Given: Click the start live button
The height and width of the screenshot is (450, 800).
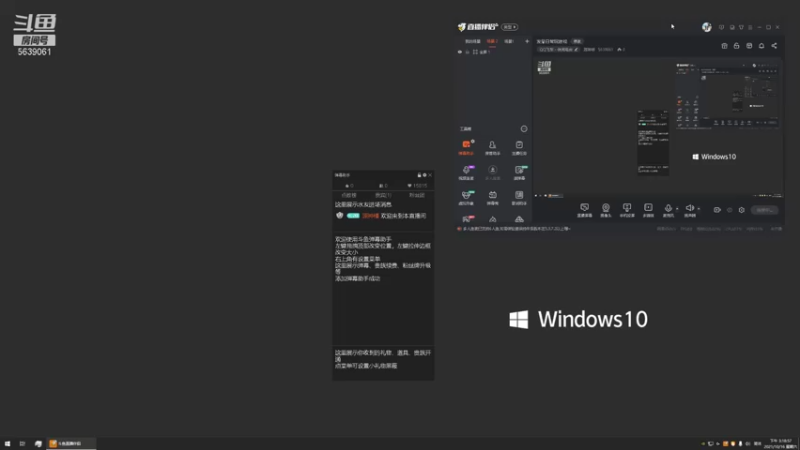Looking at the screenshot, I should click(x=765, y=210).
